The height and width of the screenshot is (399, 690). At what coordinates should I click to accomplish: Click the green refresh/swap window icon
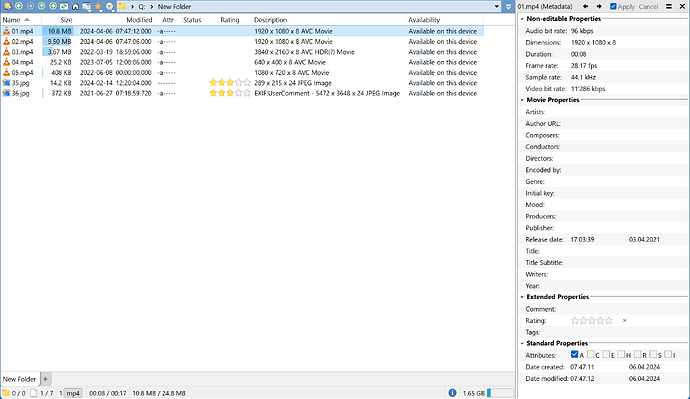pyautogui.click(x=64, y=7)
